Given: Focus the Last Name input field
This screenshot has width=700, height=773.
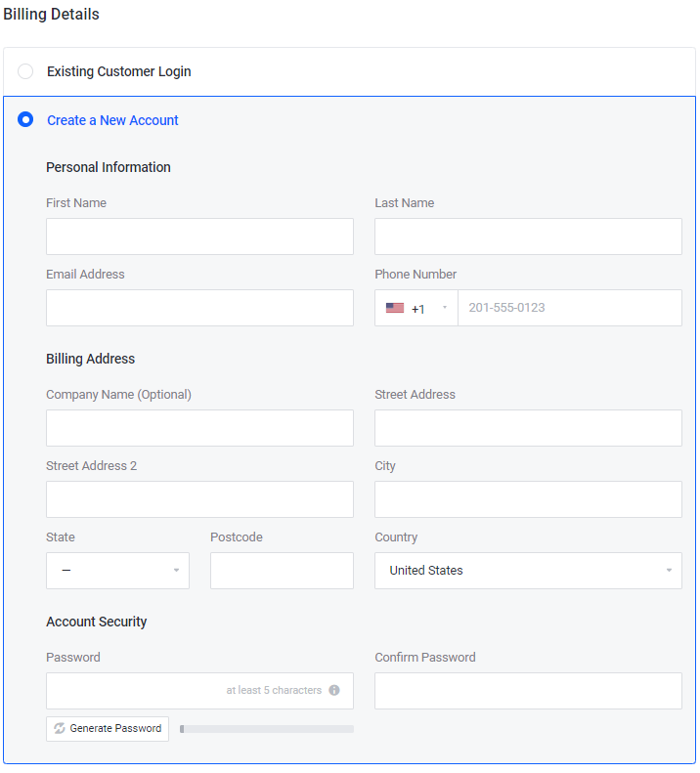Looking at the screenshot, I should point(528,236).
